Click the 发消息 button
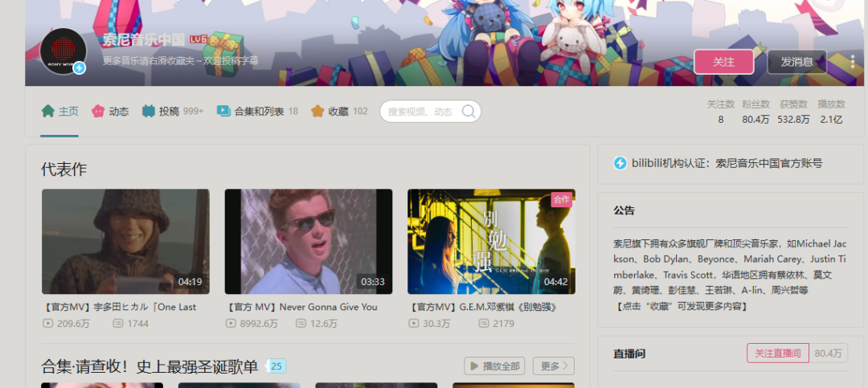This screenshot has width=868, height=388. tap(796, 61)
